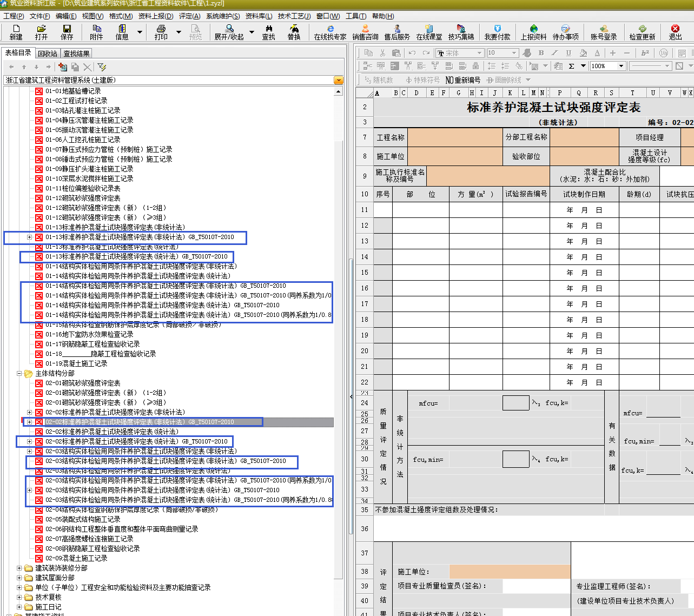Collapse the 主体结构分部 folder
Image resolution: width=694 pixels, height=616 pixels.
(19, 373)
